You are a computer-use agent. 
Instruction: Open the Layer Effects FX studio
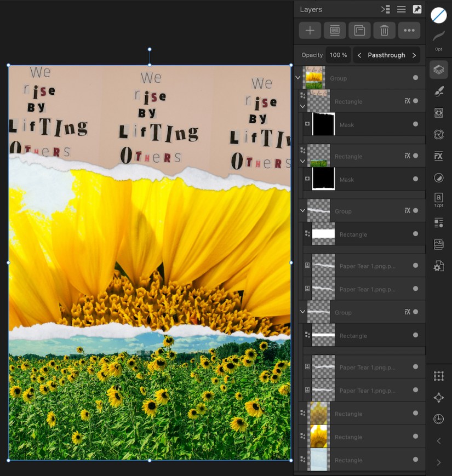(x=438, y=156)
